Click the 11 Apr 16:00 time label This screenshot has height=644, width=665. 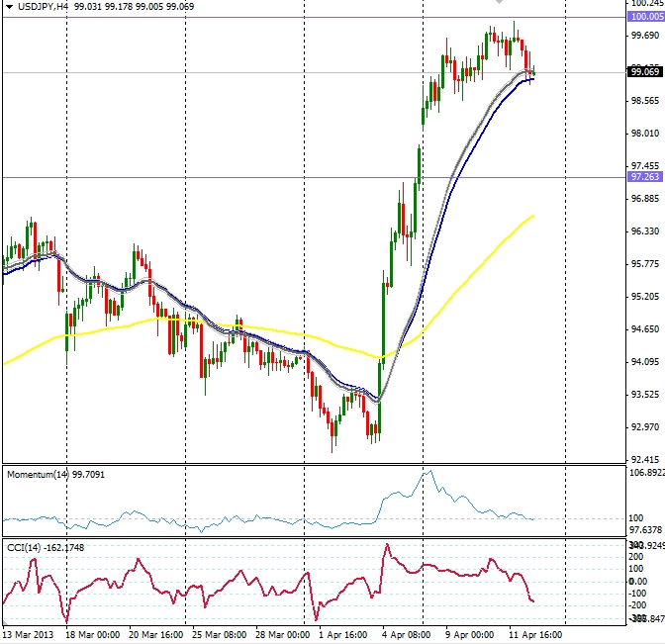tap(535, 634)
